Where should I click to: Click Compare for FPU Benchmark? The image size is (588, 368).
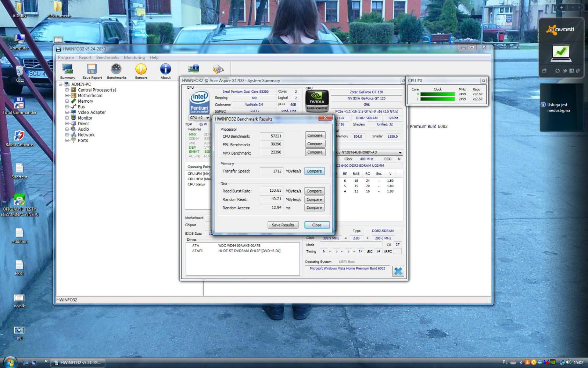(x=315, y=144)
